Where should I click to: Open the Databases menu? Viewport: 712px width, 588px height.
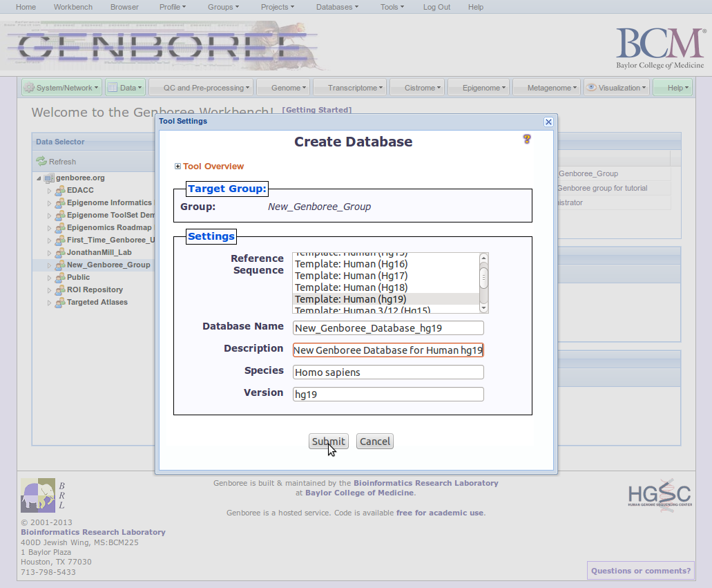(x=337, y=7)
